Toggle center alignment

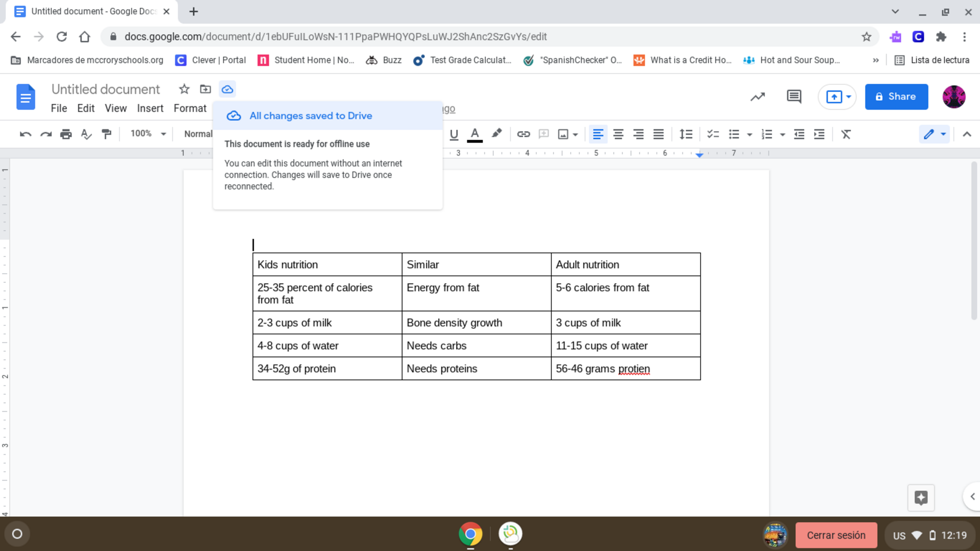click(618, 135)
